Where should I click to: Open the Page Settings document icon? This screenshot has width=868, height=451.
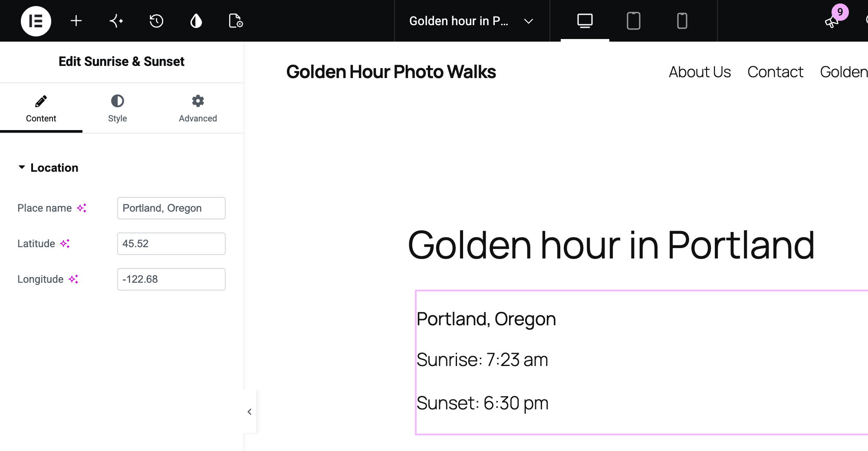(236, 21)
